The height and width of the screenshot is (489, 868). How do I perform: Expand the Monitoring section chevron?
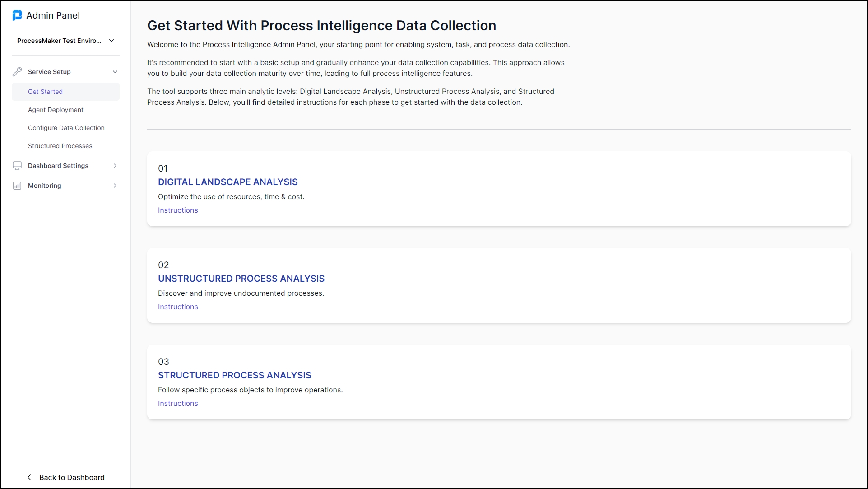[x=115, y=186]
